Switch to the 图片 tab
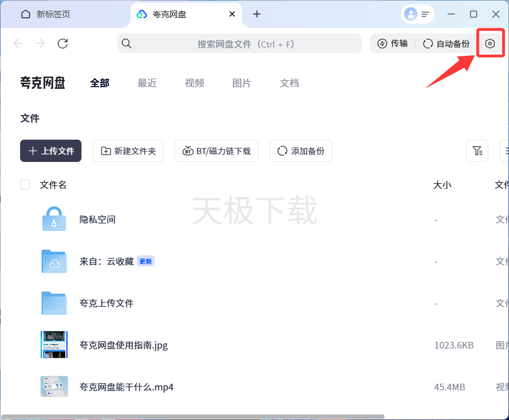Viewport: 509px width, 420px height. point(242,83)
